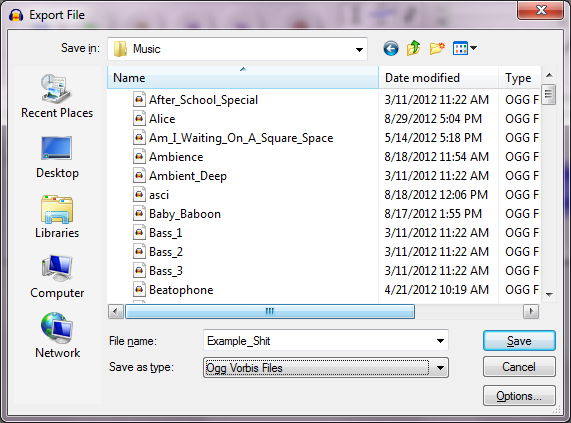Click the File name text field

(x=319, y=341)
